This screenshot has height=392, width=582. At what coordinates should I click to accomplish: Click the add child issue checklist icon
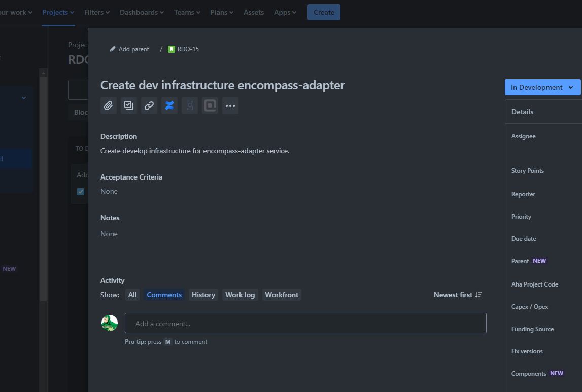pyautogui.click(x=129, y=105)
